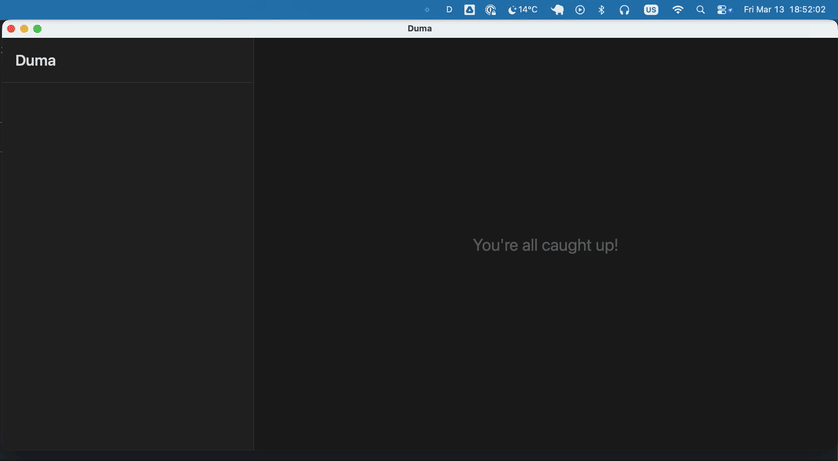Open the fingerprint lock menu bar icon
Viewport: 838px width, 461px height.
pos(491,10)
